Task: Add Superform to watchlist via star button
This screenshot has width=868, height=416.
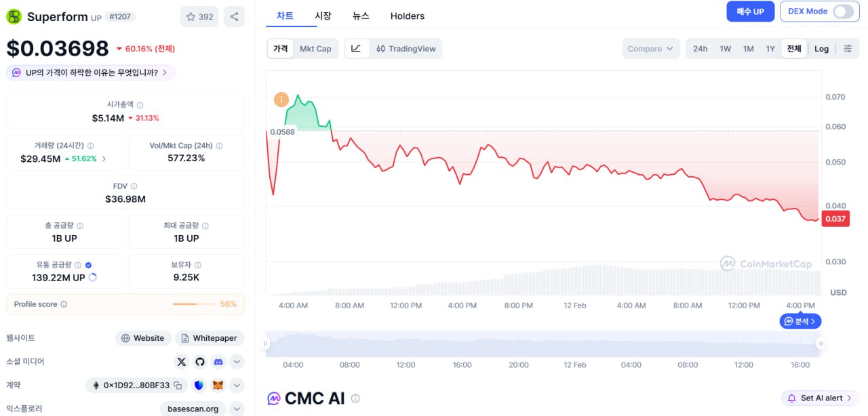Action: [199, 17]
